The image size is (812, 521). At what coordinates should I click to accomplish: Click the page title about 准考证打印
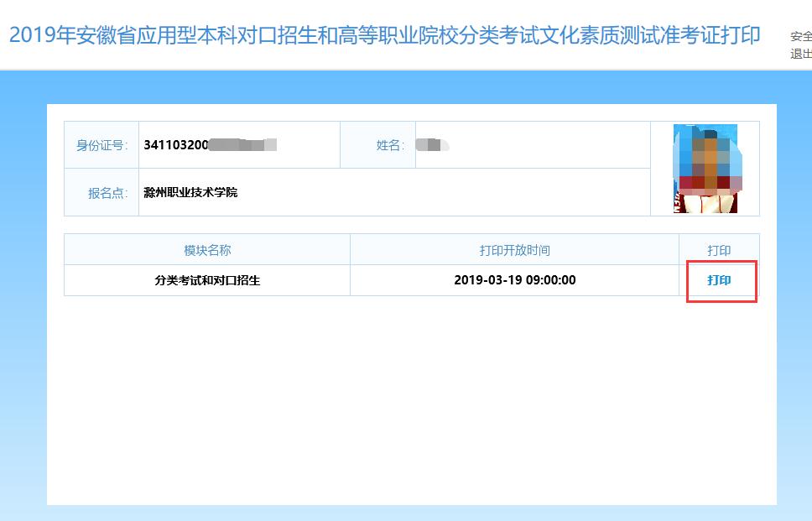(384, 36)
